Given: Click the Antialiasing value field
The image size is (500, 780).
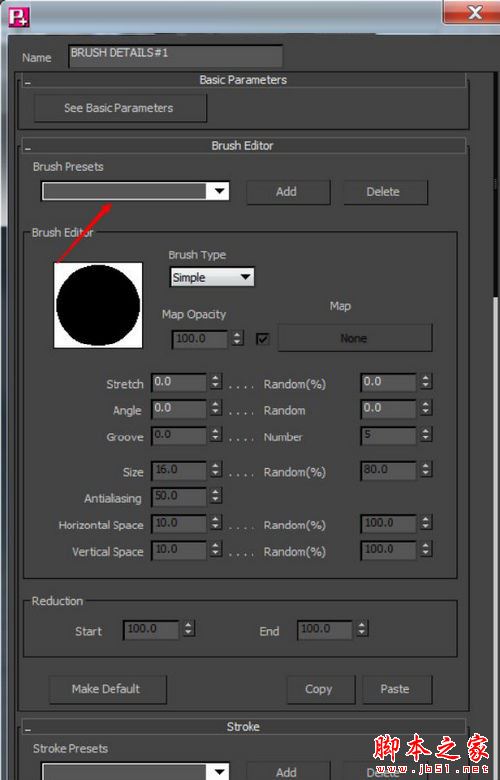Looking at the screenshot, I should pyautogui.click(x=179, y=496).
